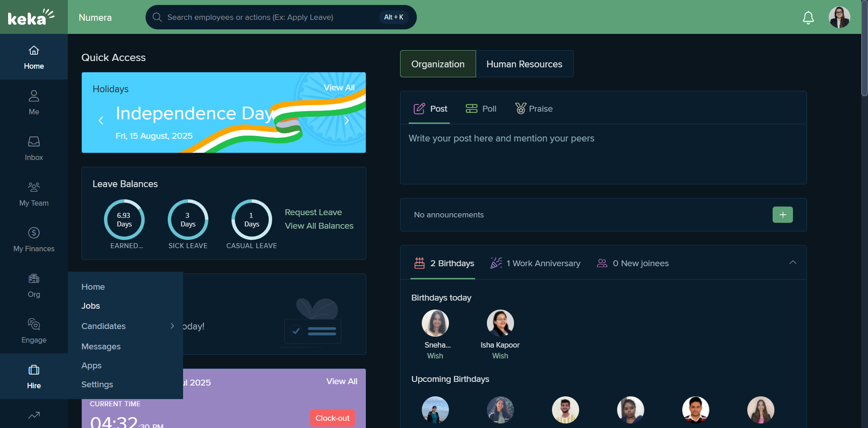This screenshot has height=428, width=868.
Task: Wish Isha Kapoor a happy birthday
Action: 500,356
